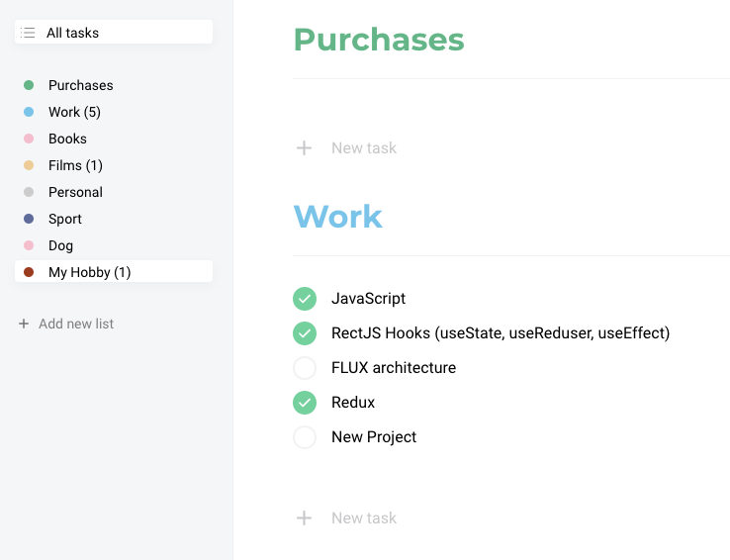The image size is (730, 560).
Task: Open the Books list
Action: pyautogui.click(x=67, y=139)
